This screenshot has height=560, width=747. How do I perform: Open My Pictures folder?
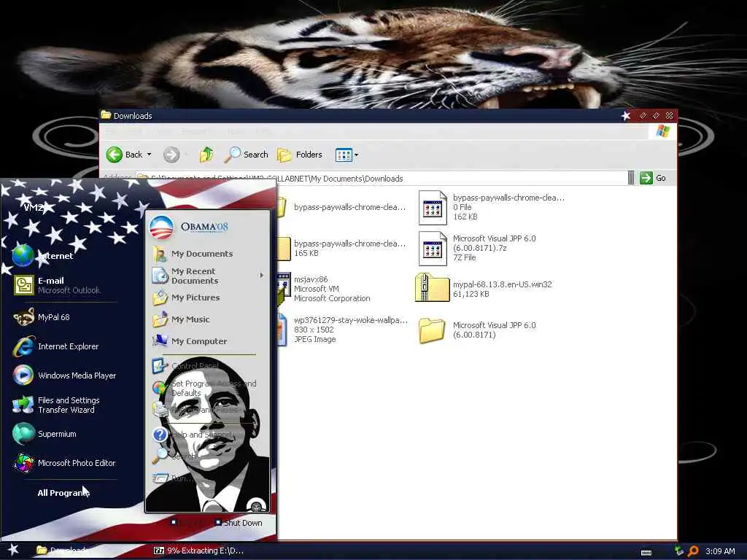point(186,297)
